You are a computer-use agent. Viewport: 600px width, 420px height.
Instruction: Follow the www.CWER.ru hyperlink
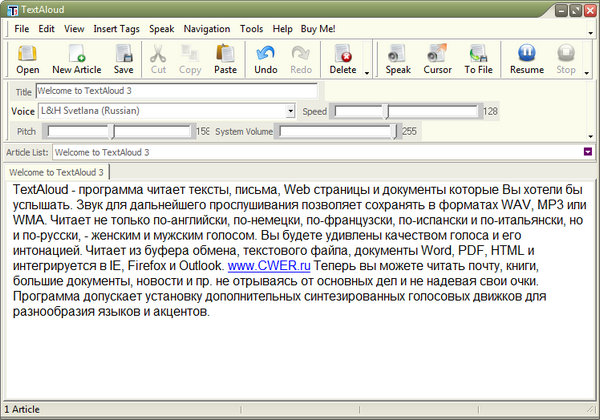point(270,266)
